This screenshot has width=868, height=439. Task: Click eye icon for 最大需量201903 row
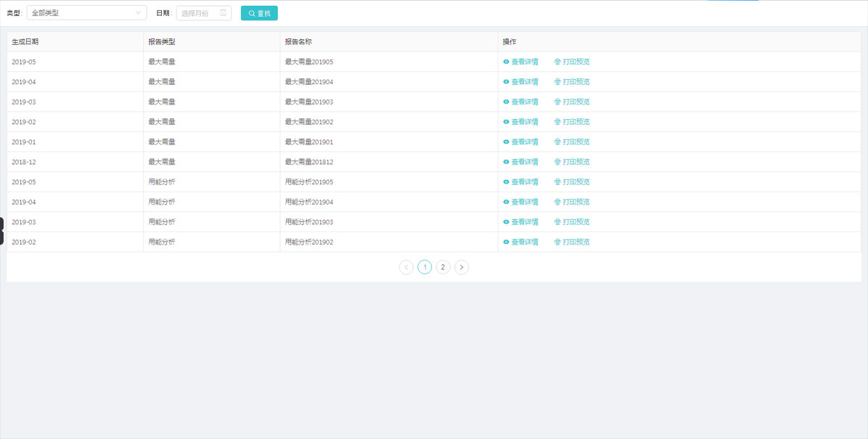[506, 102]
